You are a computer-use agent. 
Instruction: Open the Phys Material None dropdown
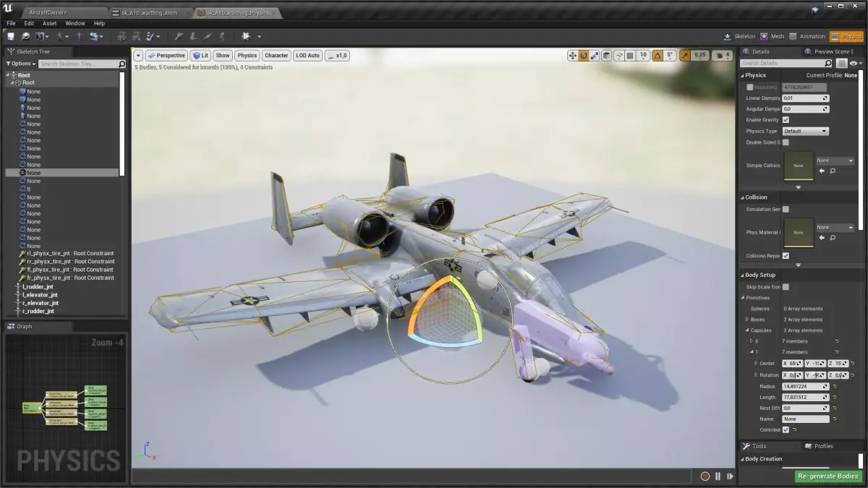tap(835, 227)
